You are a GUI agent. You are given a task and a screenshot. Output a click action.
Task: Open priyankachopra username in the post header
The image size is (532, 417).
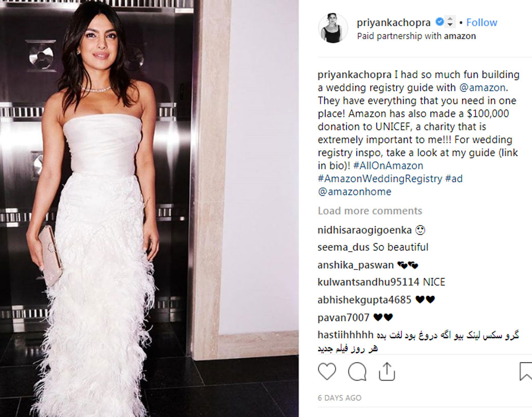pyautogui.click(x=394, y=23)
